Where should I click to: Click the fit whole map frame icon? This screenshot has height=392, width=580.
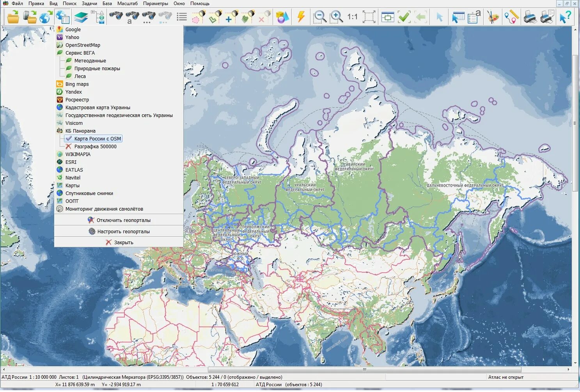pos(369,17)
